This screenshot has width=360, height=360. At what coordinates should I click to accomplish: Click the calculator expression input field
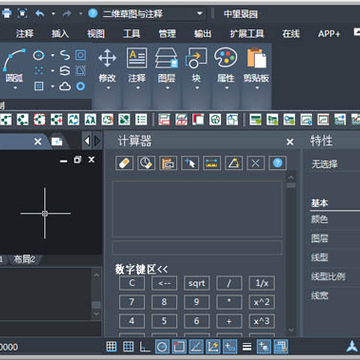[x=197, y=248]
